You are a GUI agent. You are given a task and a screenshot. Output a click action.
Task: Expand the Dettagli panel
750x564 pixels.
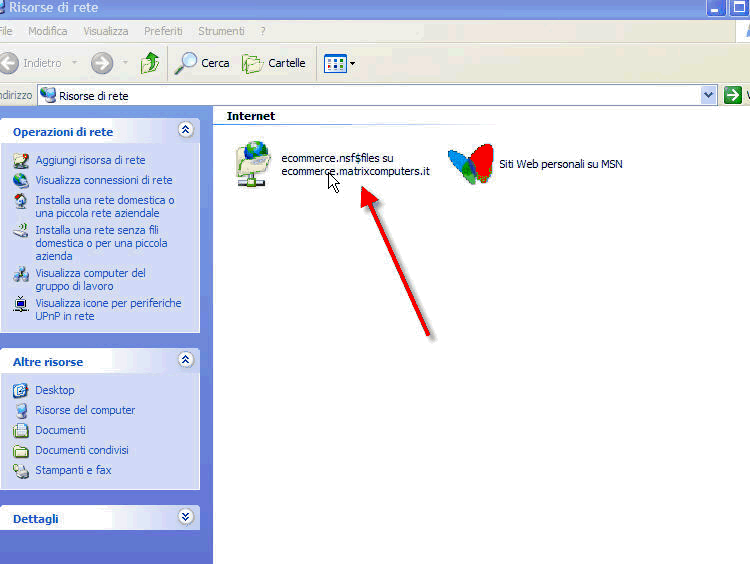186,517
